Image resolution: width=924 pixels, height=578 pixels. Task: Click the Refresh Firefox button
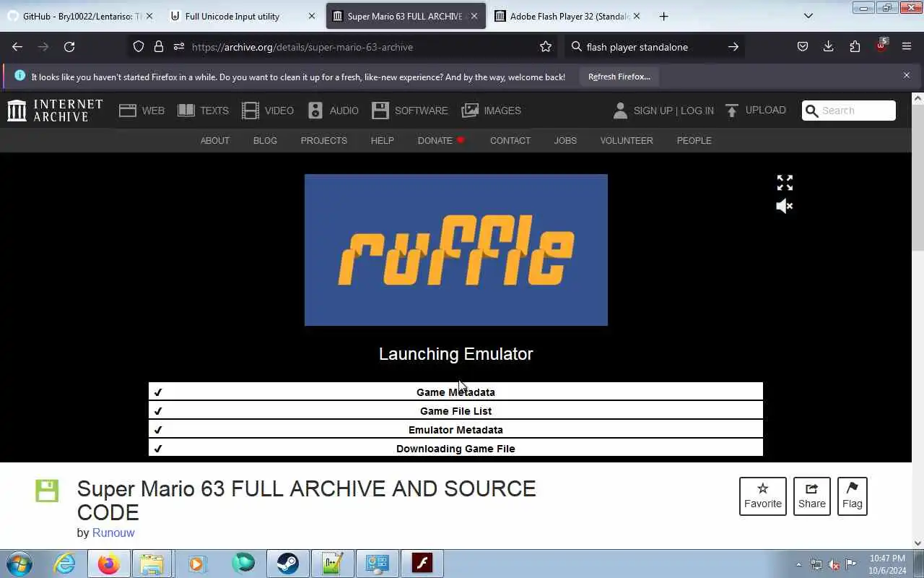click(x=619, y=77)
